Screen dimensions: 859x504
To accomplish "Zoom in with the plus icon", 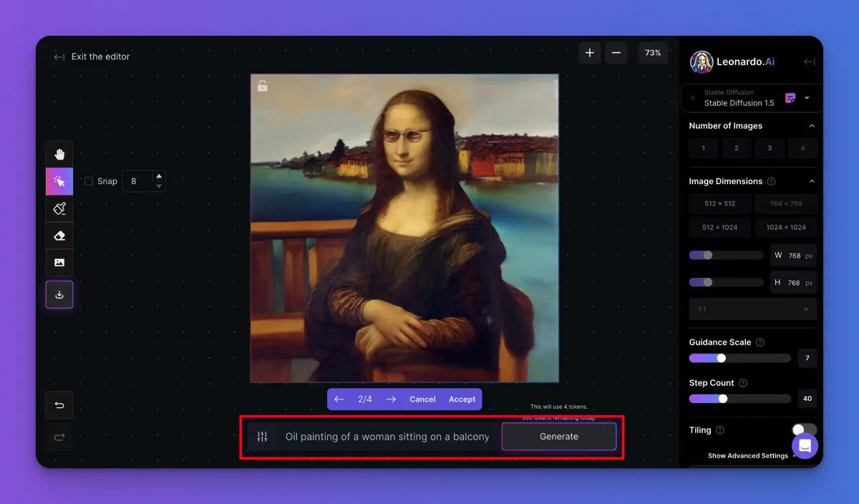I will [590, 53].
